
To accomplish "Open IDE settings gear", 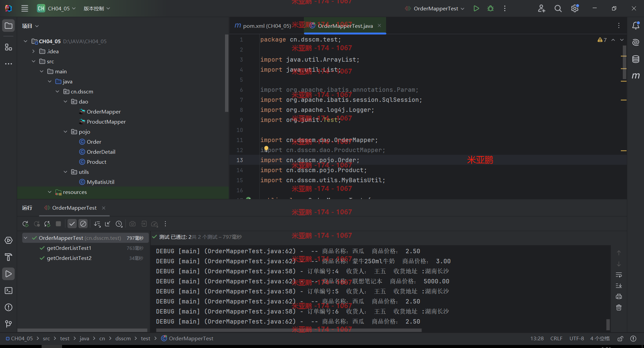I will pyautogui.click(x=575, y=8).
